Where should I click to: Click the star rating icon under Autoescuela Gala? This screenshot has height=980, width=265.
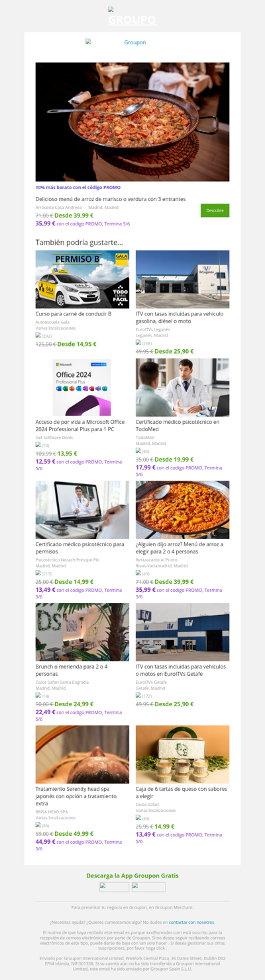point(38,335)
